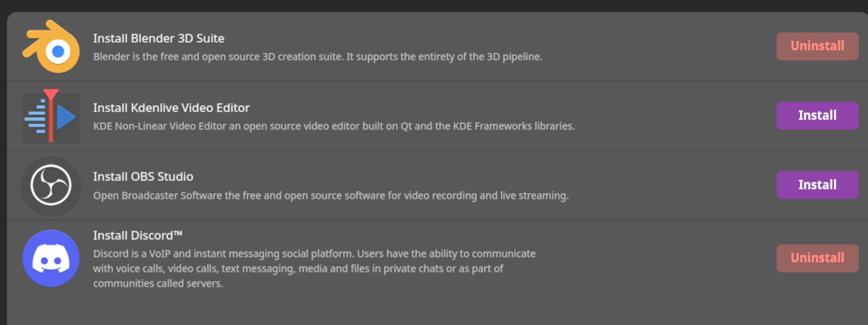This screenshot has height=325, width=868.
Task: Click the Open Broadcaster Software description
Action: tap(331, 195)
